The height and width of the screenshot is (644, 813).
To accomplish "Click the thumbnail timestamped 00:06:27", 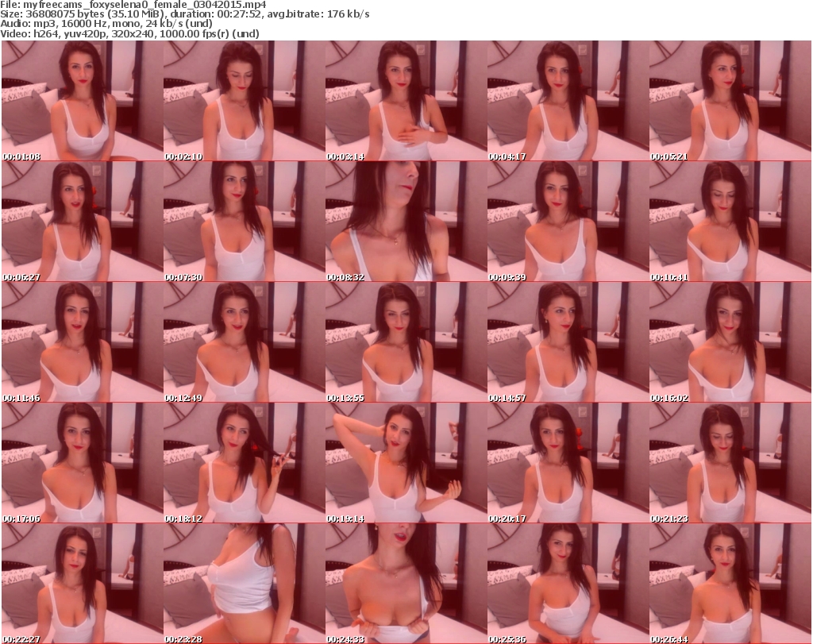I will coord(83,222).
